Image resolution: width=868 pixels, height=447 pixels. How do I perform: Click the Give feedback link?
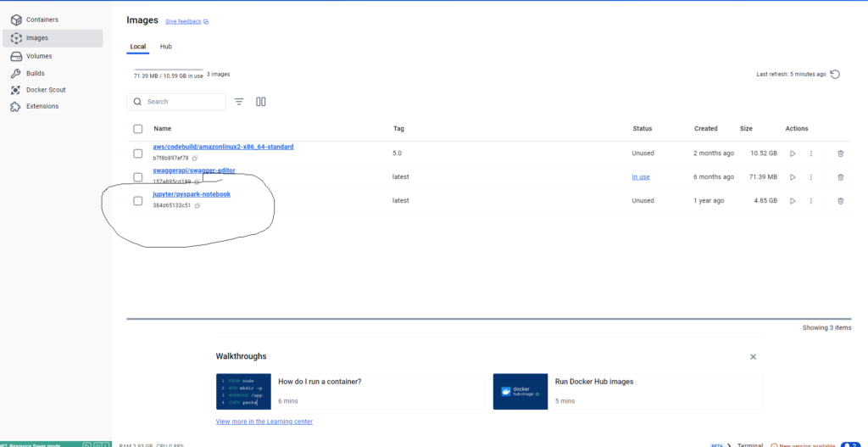coord(183,21)
